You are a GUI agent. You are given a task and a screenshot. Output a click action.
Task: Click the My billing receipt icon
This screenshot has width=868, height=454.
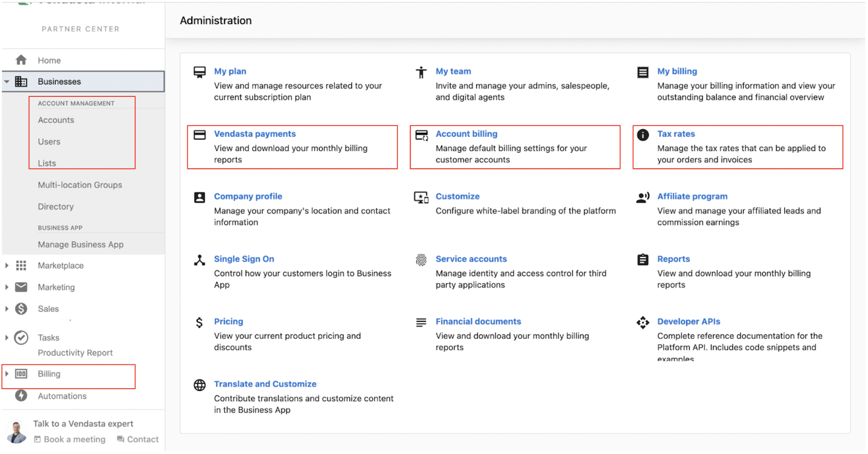tap(643, 72)
